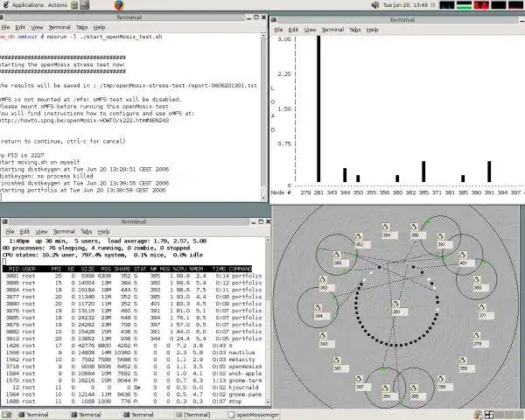525x420 pixels.
Task: Launch Firefox from the top panel
Action: click(119, 5)
